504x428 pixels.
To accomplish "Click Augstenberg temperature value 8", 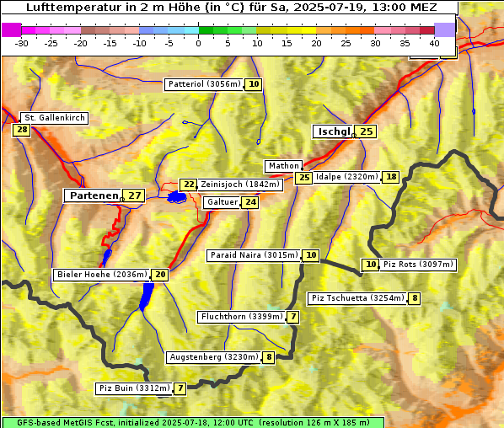I will pyautogui.click(x=269, y=357).
